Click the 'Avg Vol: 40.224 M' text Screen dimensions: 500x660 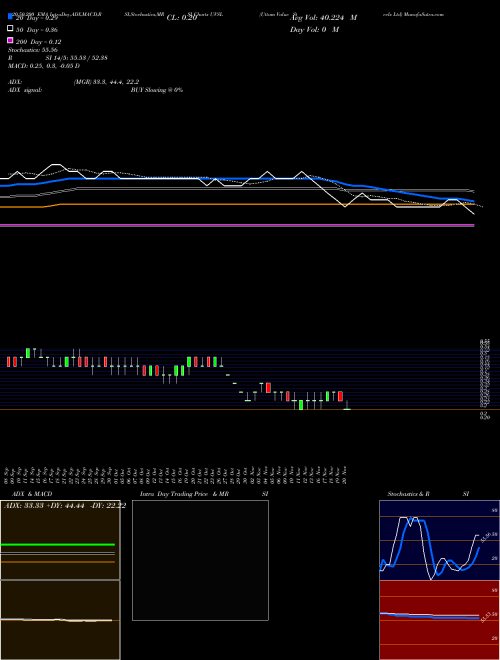pos(323,18)
